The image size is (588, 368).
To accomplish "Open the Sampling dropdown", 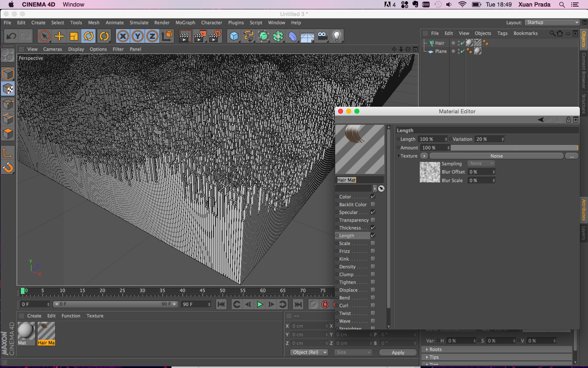I will pos(481,164).
